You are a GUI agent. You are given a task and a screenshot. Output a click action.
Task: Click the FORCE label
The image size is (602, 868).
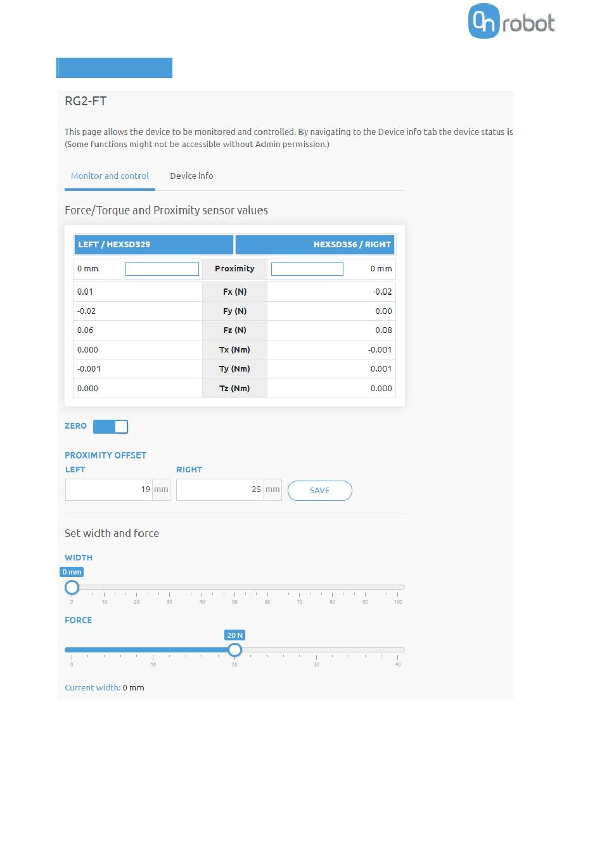click(79, 620)
